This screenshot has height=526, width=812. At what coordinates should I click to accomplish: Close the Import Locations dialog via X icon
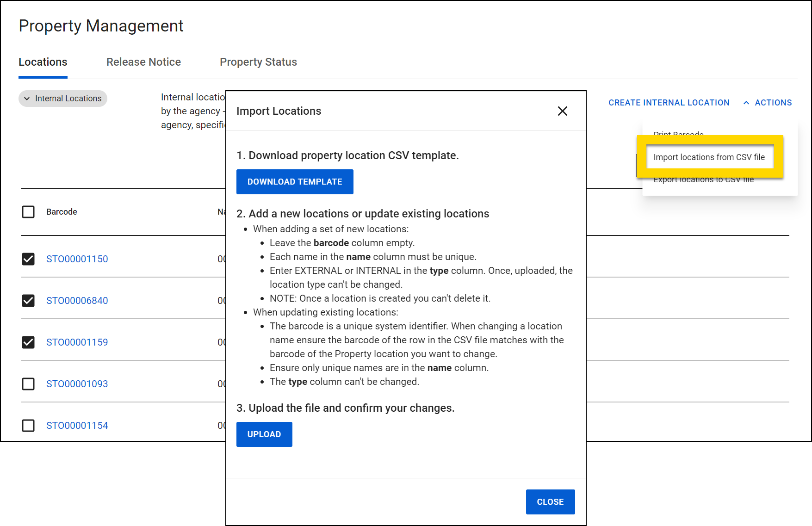(563, 111)
